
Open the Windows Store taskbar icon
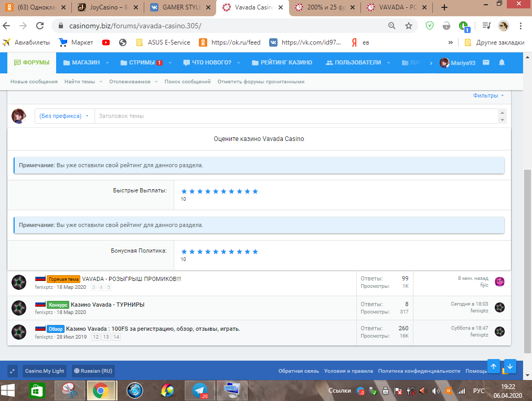pos(37,391)
